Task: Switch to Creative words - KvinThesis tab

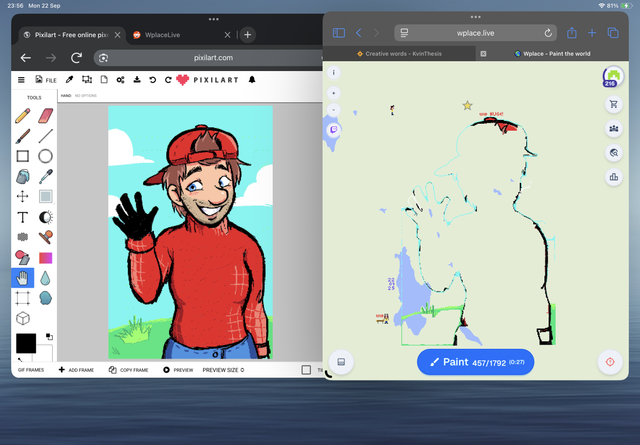Action: [x=399, y=53]
